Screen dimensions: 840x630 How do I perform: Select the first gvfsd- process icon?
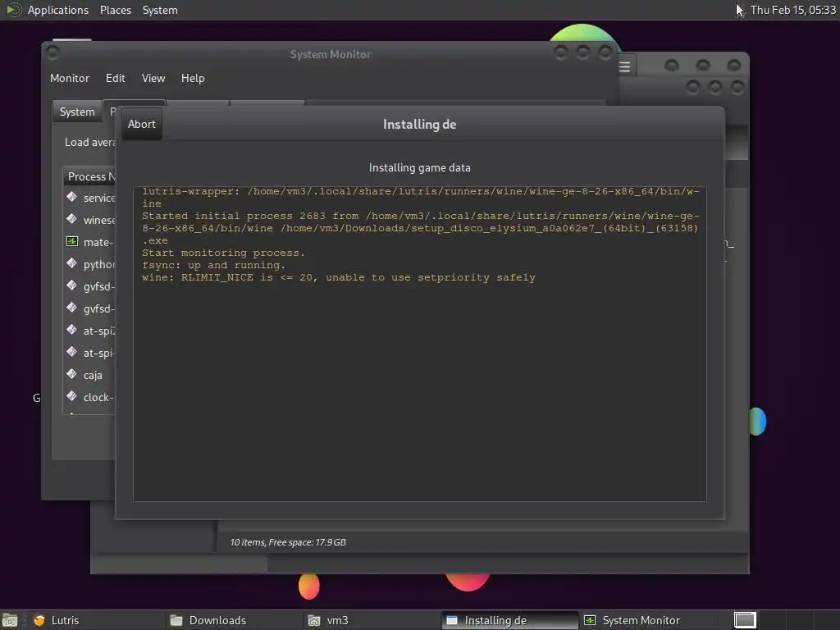coord(72,285)
